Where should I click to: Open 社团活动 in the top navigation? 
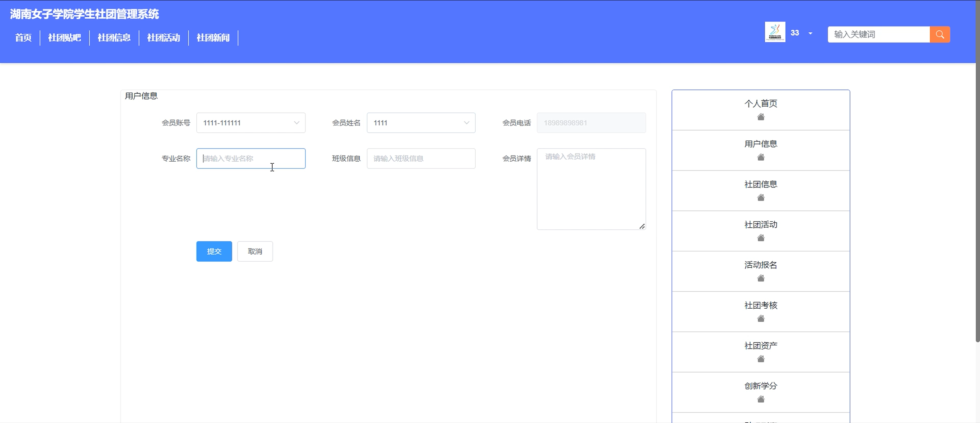click(163, 38)
